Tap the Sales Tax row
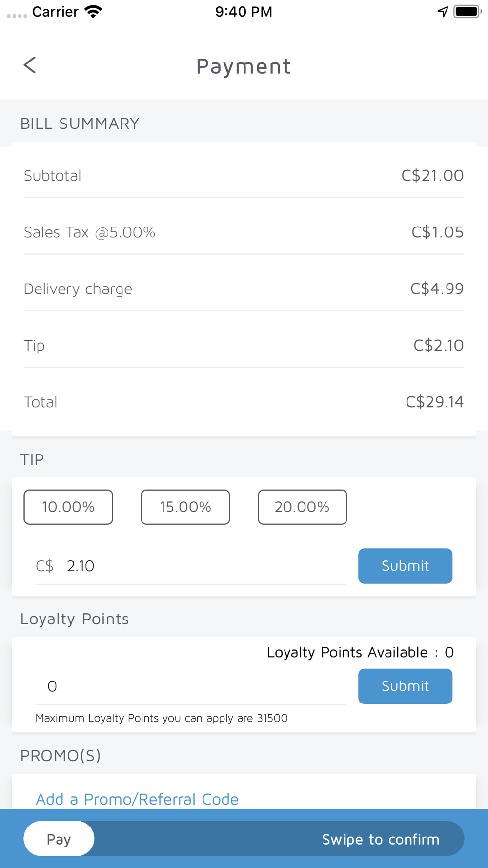 [244, 232]
